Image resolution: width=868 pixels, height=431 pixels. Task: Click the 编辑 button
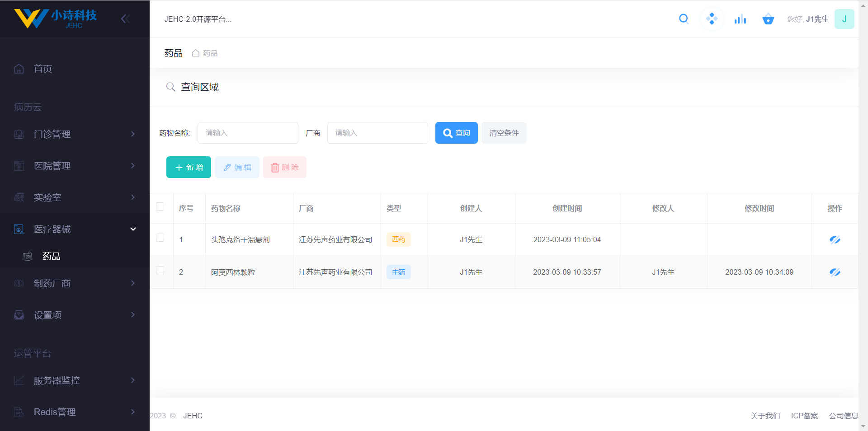pyautogui.click(x=237, y=167)
